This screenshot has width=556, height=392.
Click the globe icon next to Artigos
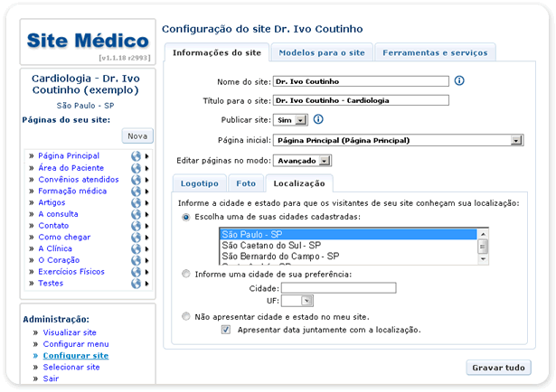(137, 202)
